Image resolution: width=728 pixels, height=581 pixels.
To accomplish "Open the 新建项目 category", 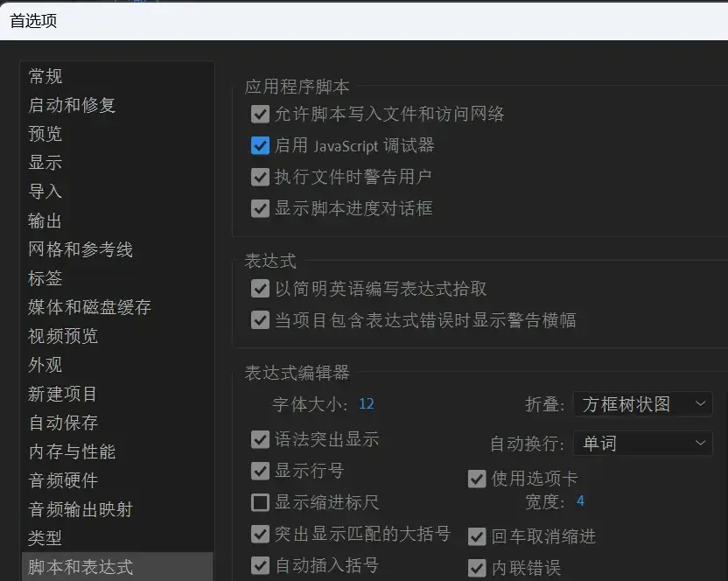I will coord(63,394).
